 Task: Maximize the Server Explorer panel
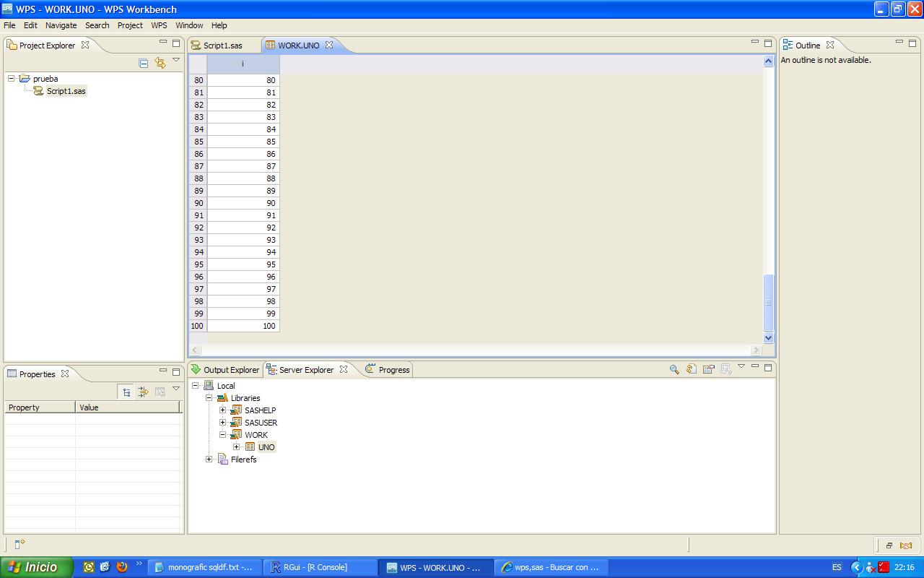pos(768,367)
